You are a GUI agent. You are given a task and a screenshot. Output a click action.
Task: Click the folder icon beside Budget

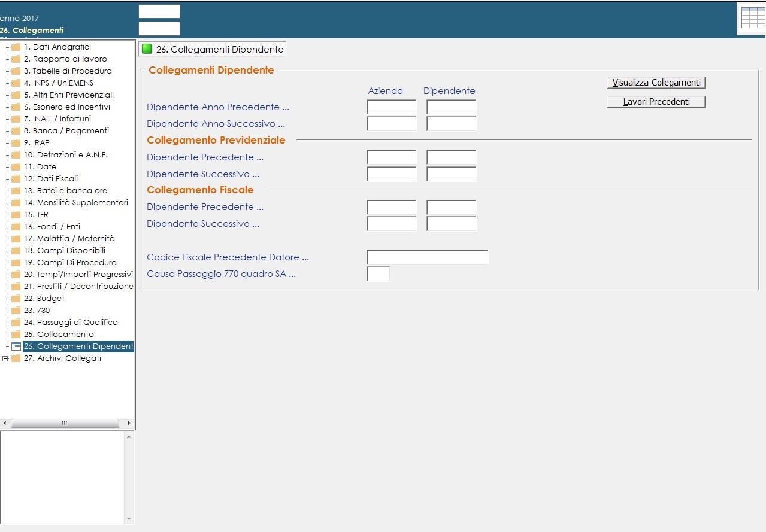[16, 299]
